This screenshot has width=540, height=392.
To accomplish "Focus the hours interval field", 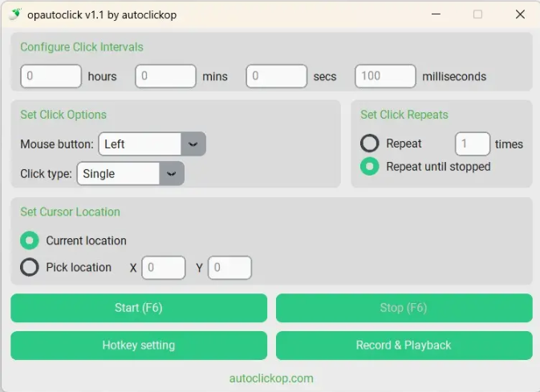I will 51,76.
